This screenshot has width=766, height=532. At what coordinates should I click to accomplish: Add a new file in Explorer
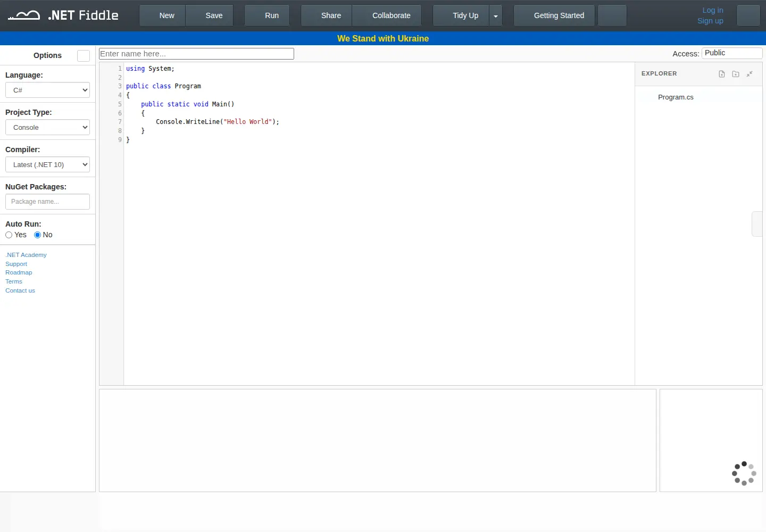click(722, 74)
